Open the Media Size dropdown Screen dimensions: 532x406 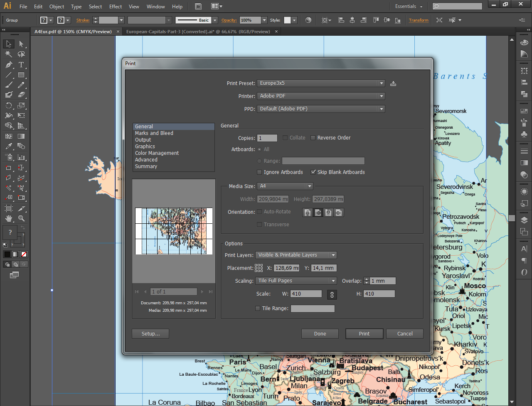coord(309,186)
